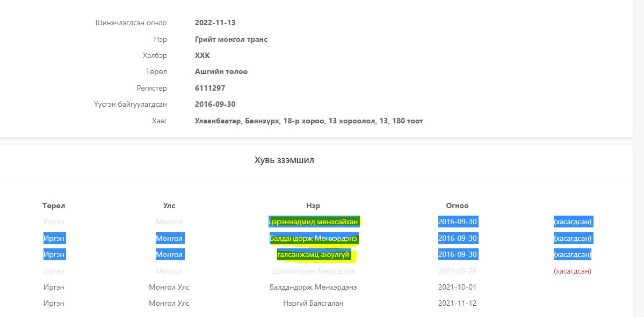Select highlighted name галсанжамц аюулгүй
This screenshot has height=317, width=644.
[313, 255]
